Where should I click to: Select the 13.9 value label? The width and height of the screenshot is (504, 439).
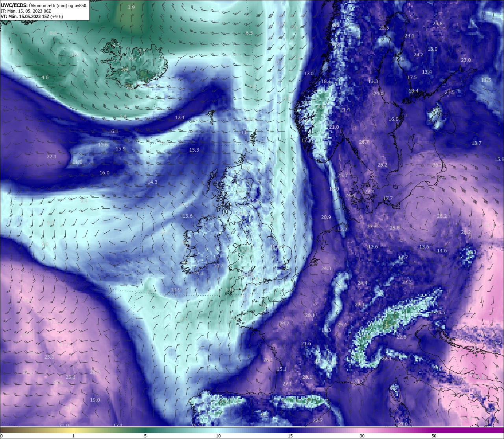176,290
